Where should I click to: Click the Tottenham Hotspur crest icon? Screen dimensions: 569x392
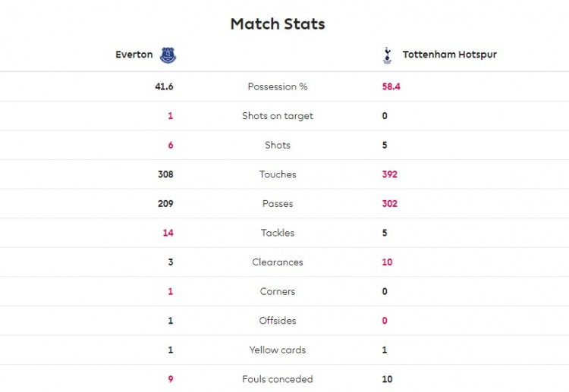coord(388,55)
